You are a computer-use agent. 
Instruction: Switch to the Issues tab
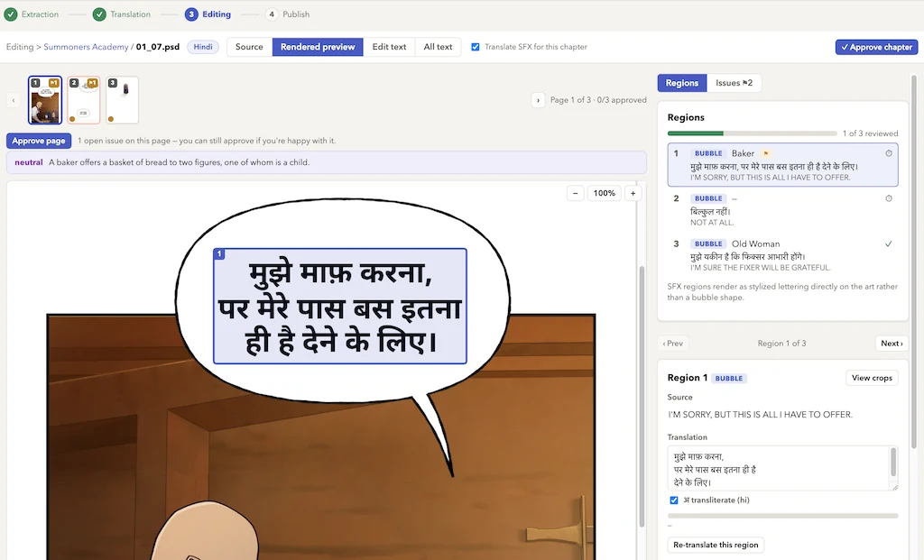pos(734,83)
